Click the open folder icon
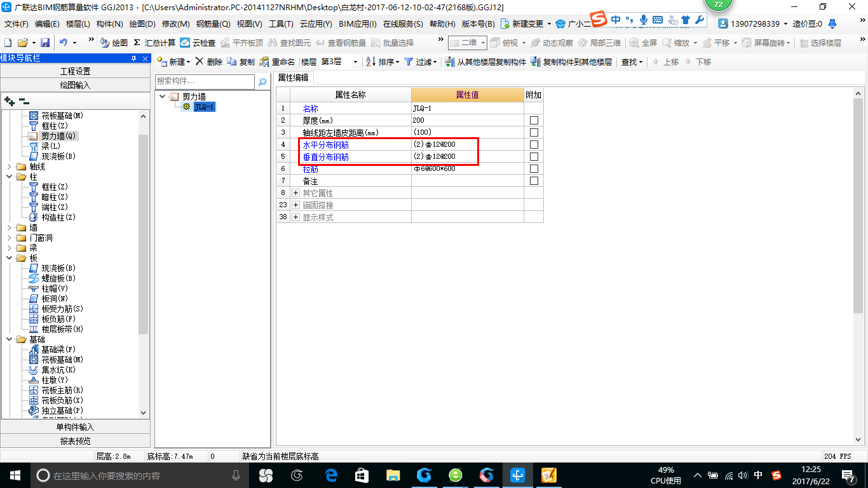The image size is (868, 488). [22, 43]
